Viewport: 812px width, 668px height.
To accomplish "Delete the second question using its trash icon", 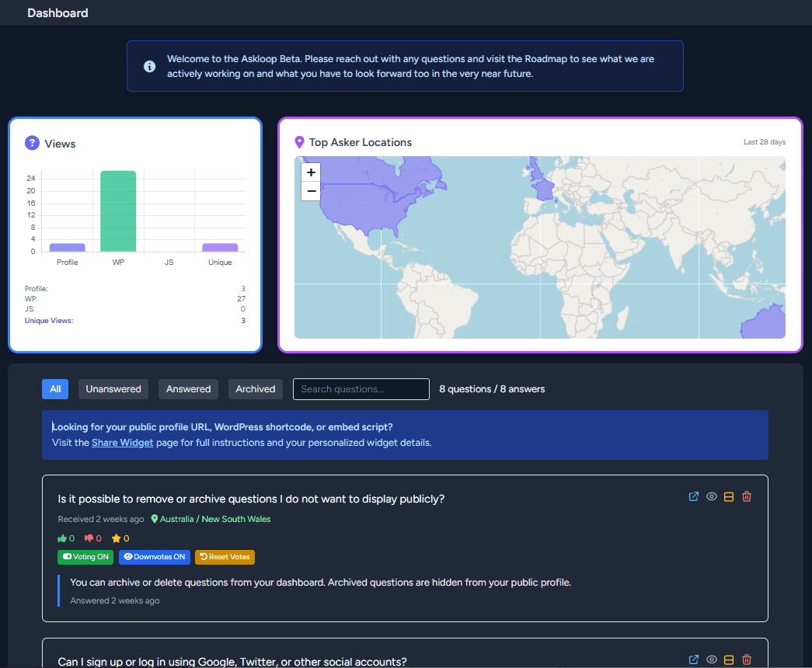I will pos(747,659).
